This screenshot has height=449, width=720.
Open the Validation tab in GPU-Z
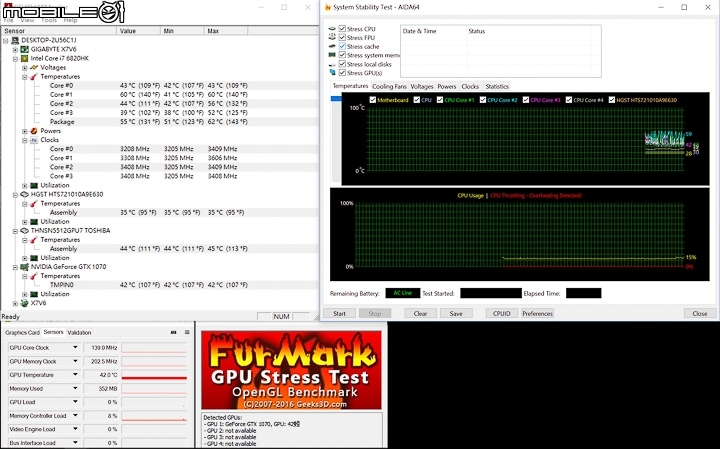(x=79, y=332)
